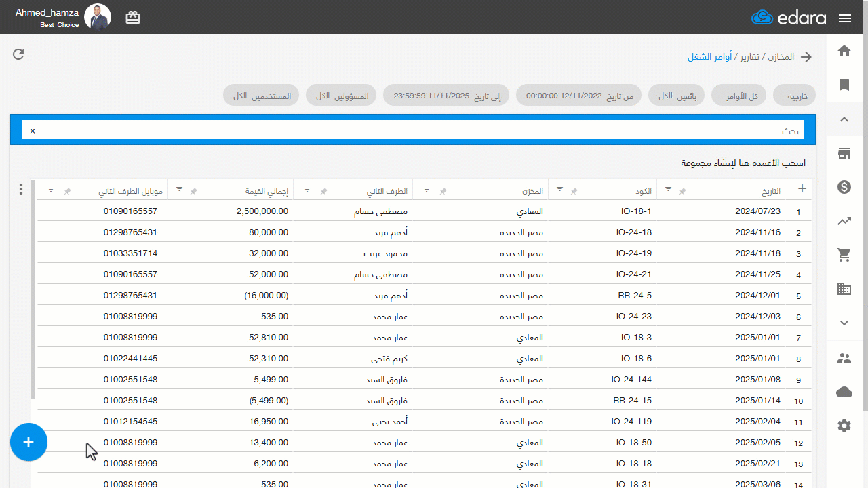Select the date cell 2025/02/04
868x488 pixels.
[x=758, y=422]
